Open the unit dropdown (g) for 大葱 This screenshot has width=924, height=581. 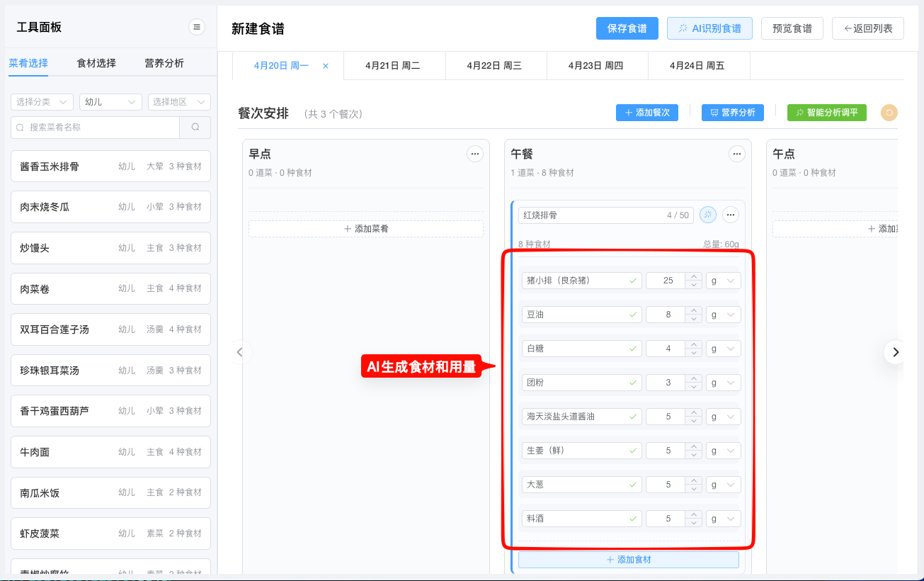tap(723, 484)
